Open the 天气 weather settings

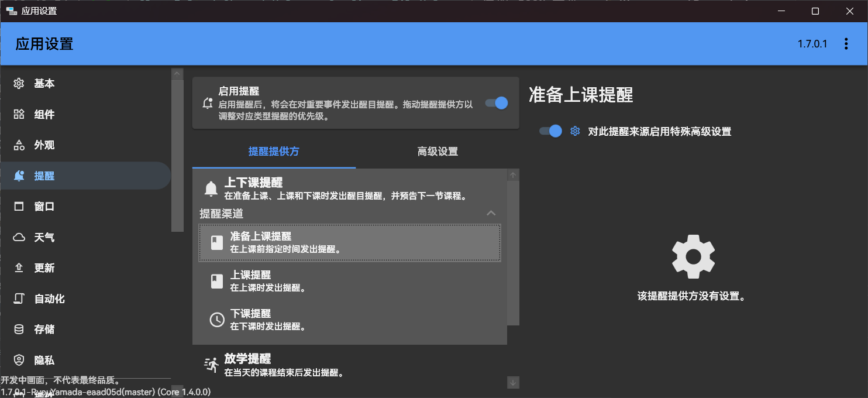point(43,237)
